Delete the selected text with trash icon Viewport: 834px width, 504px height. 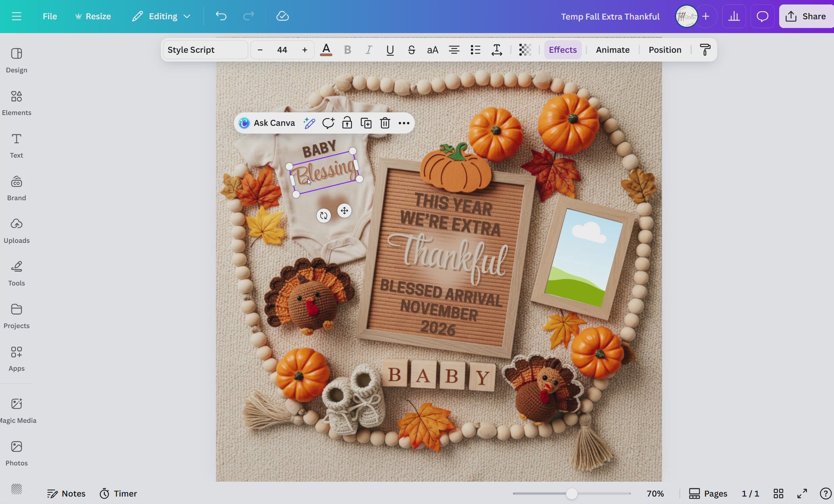[385, 123]
